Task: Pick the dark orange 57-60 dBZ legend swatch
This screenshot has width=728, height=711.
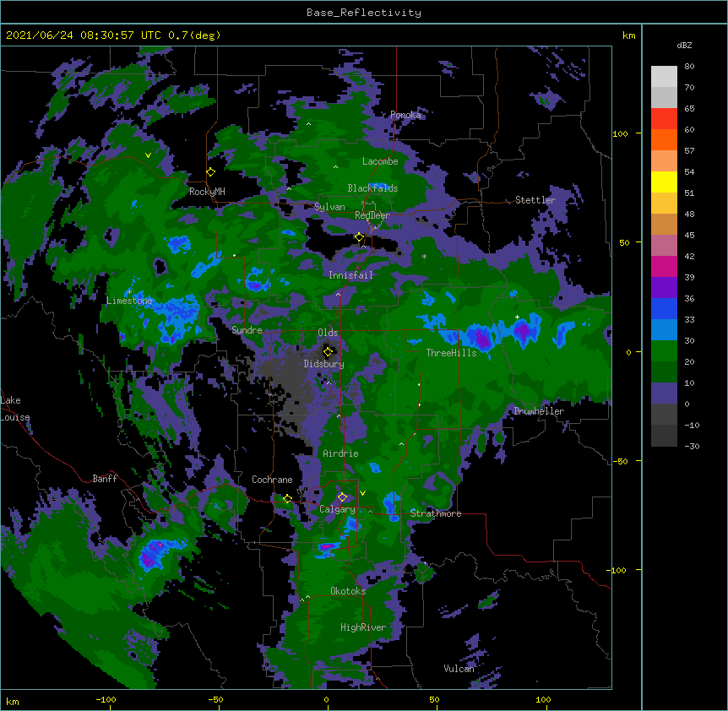Action: pyautogui.click(x=664, y=139)
